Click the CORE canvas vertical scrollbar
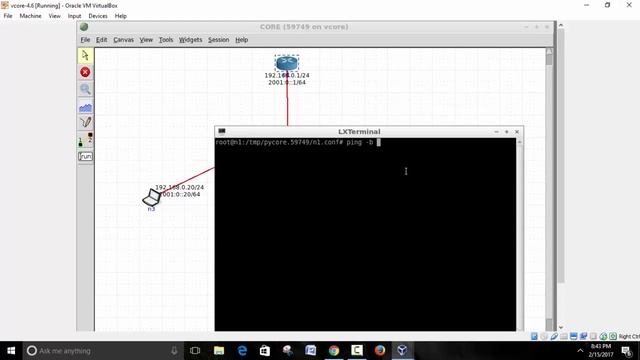Screen dimensions: 640x360 tap(549, 190)
